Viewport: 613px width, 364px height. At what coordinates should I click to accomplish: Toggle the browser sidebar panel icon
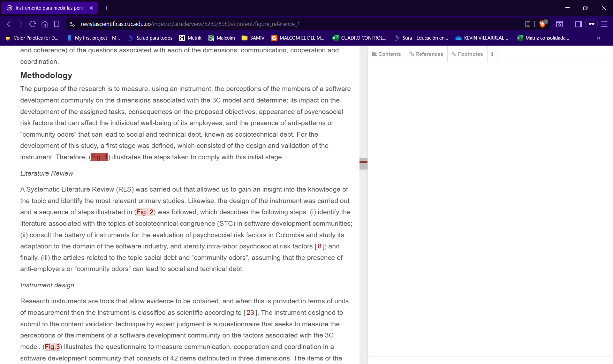click(578, 24)
